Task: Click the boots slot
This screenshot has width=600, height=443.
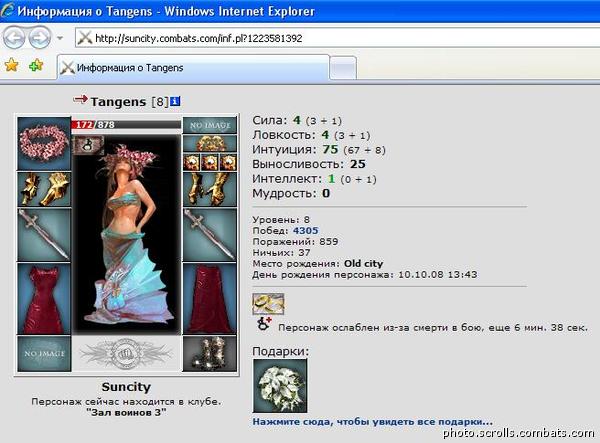Action: 210,354
